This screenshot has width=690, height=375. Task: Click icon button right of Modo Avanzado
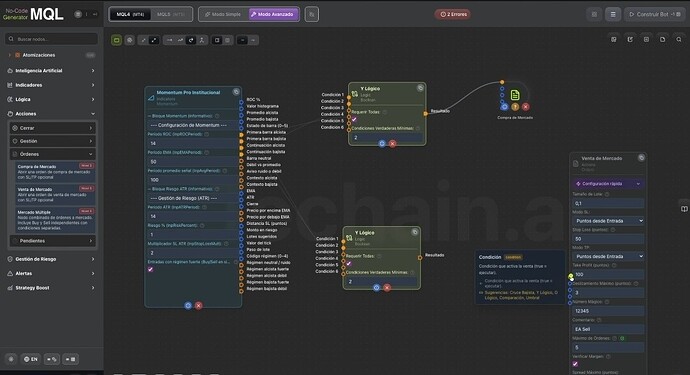(x=312, y=15)
